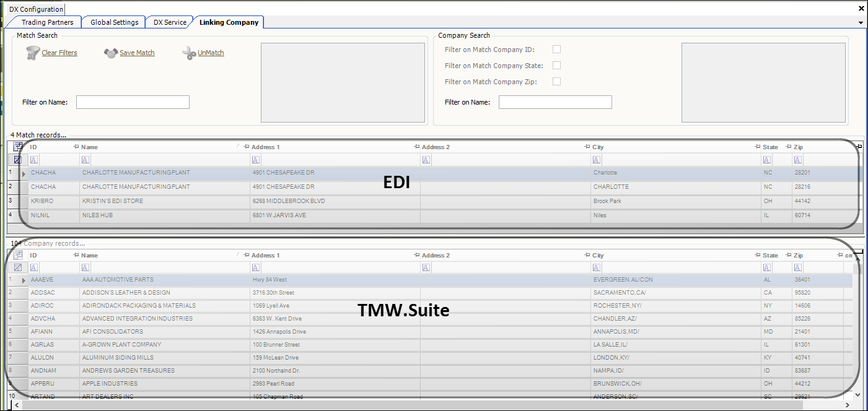This screenshot has width=868, height=411.
Task: Click the City filter operator icon in the Company records grid
Action: pyautogui.click(x=597, y=267)
